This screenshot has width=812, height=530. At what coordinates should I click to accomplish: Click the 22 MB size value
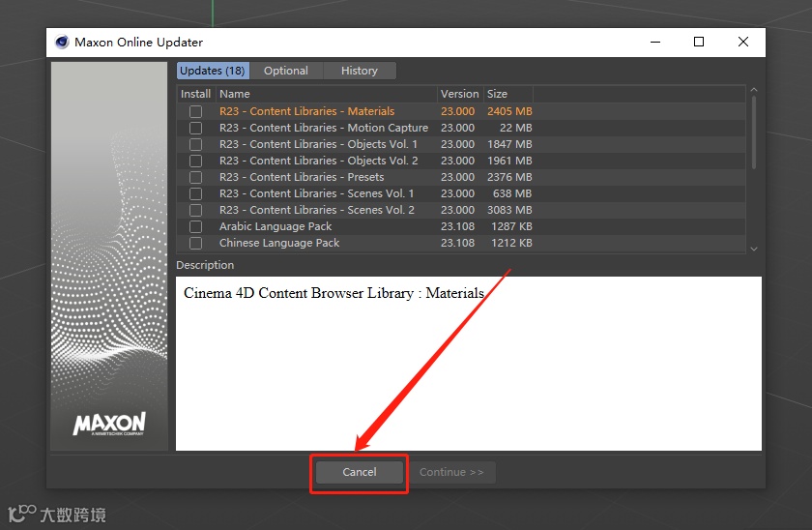516,128
